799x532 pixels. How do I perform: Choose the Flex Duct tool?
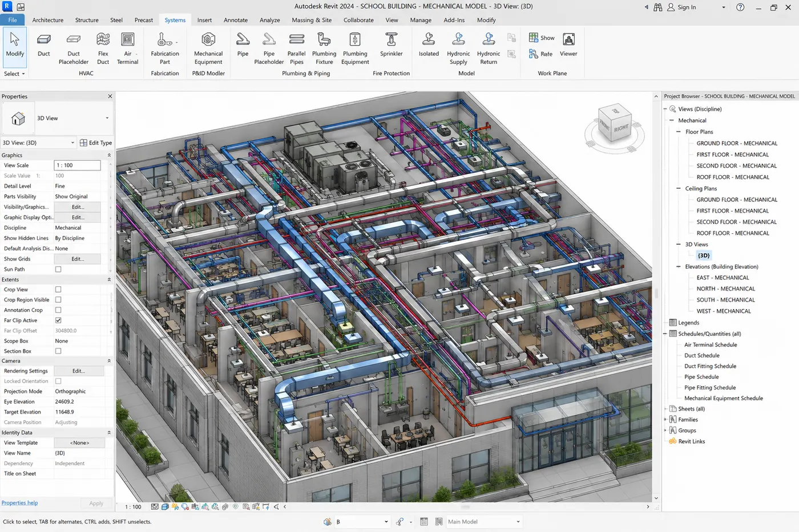coord(103,48)
